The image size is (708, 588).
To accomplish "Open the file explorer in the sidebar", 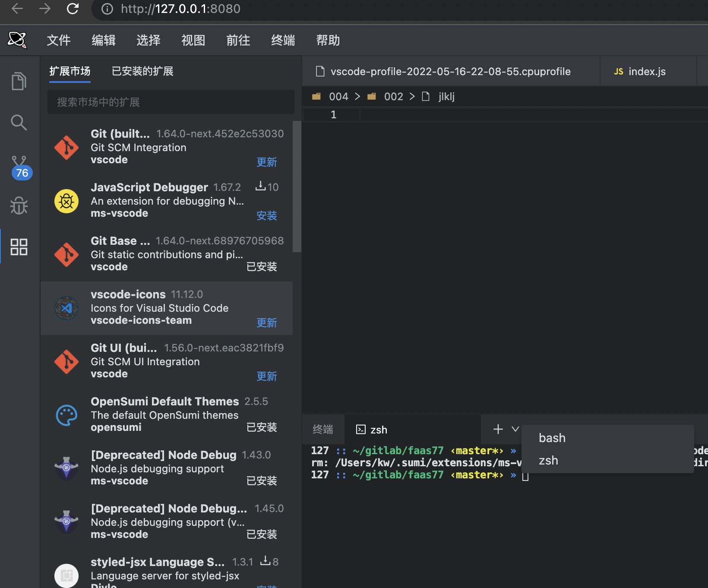I will tap(19, 81).
